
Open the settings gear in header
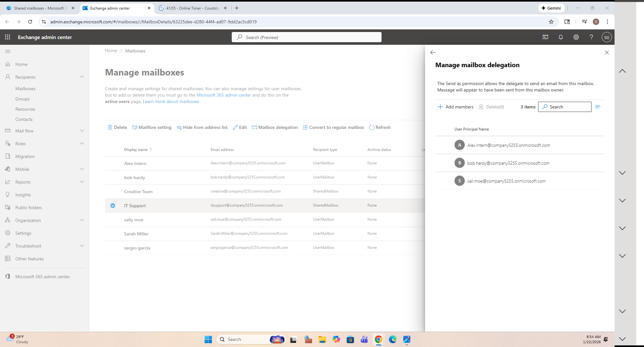coord(576,37)
